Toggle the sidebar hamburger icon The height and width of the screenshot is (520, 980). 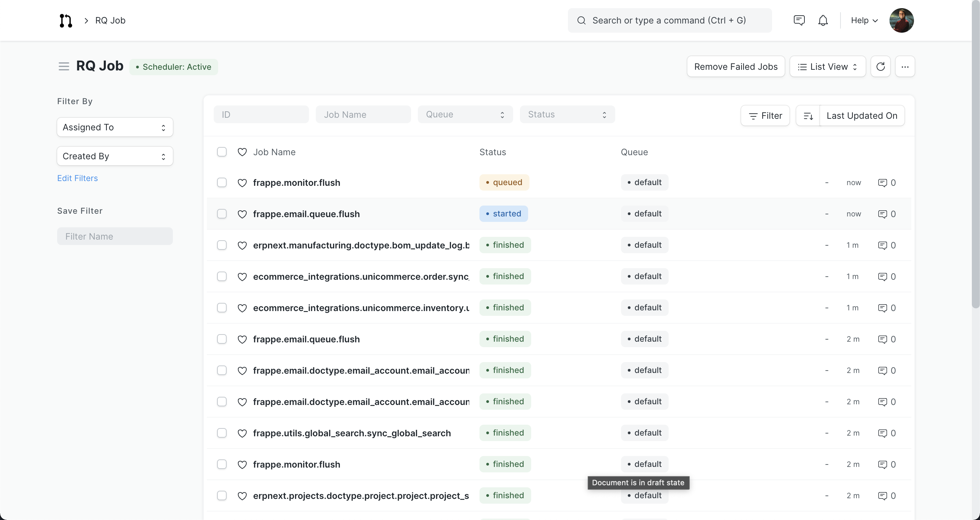(x=64, y=67)
